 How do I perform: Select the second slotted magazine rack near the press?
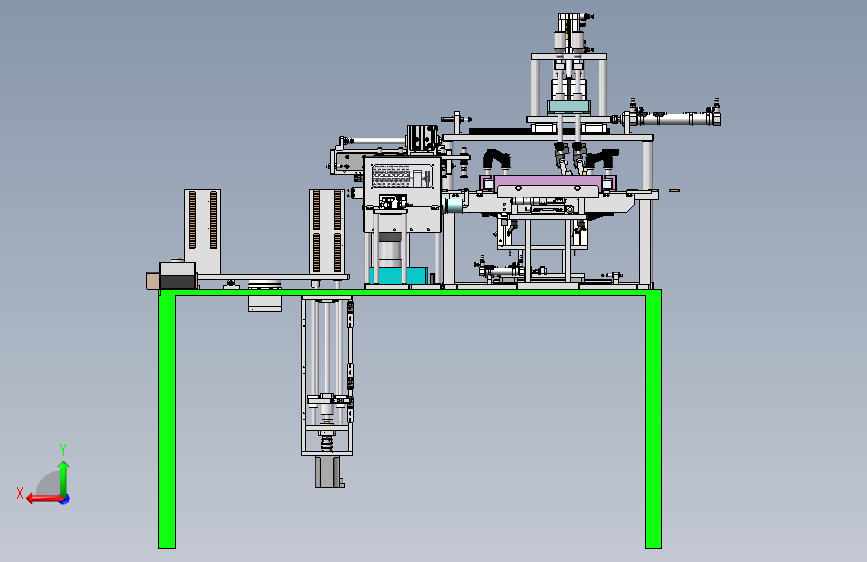tap(327, 231)
